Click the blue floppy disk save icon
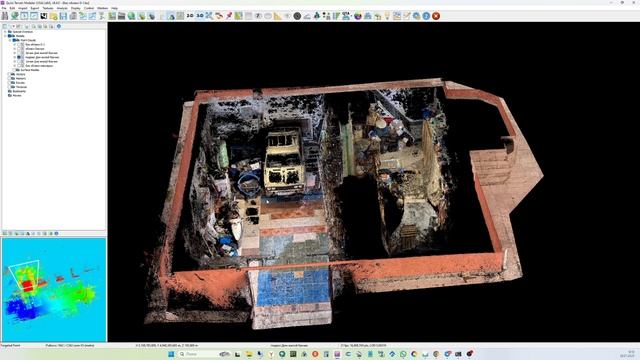640x360 pixels. click(63, 16)
